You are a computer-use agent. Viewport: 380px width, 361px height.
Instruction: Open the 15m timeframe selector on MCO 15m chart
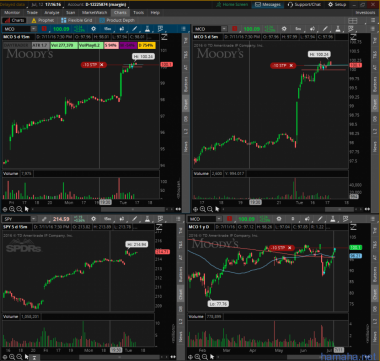(x=107, y=29)
